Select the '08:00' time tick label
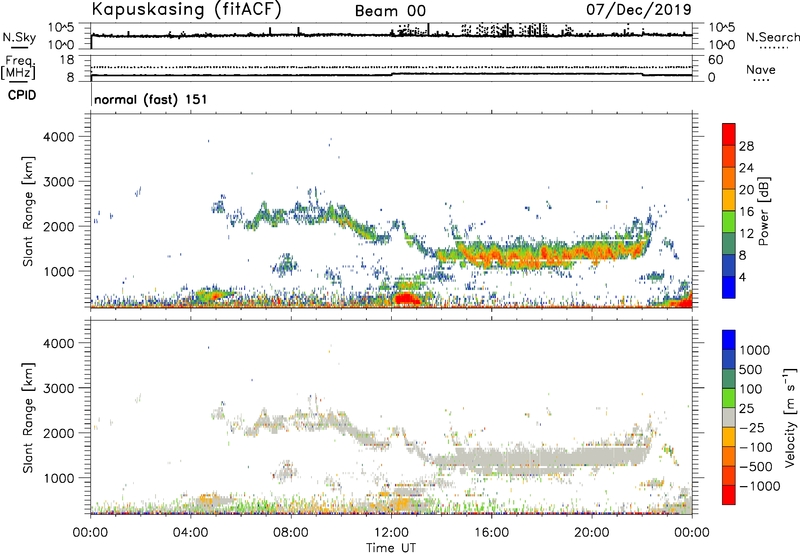Screen dimensions: 800x554 291,533
